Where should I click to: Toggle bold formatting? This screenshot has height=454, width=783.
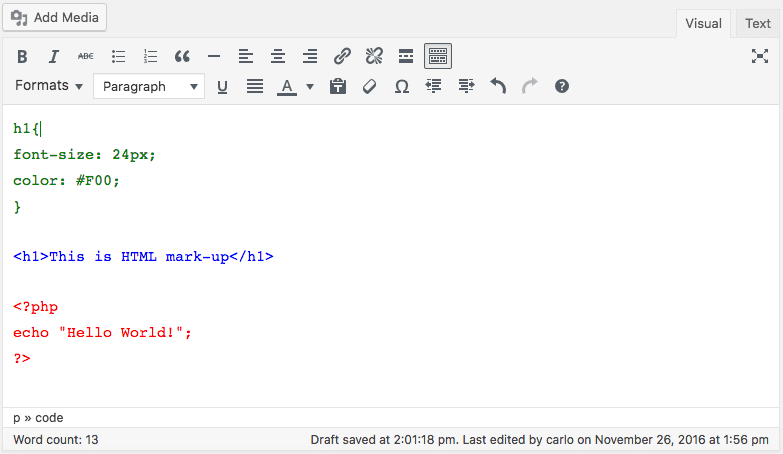(23, 56)
